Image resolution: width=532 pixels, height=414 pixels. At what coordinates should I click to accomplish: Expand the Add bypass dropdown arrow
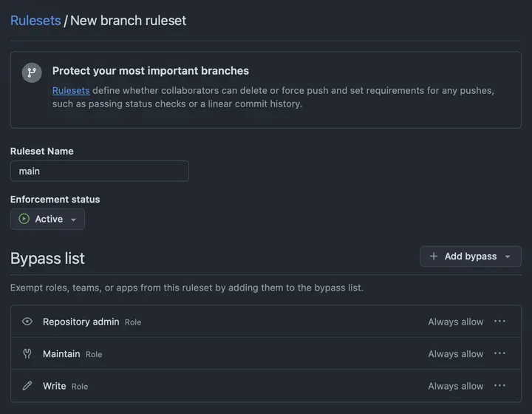(508, 257)
